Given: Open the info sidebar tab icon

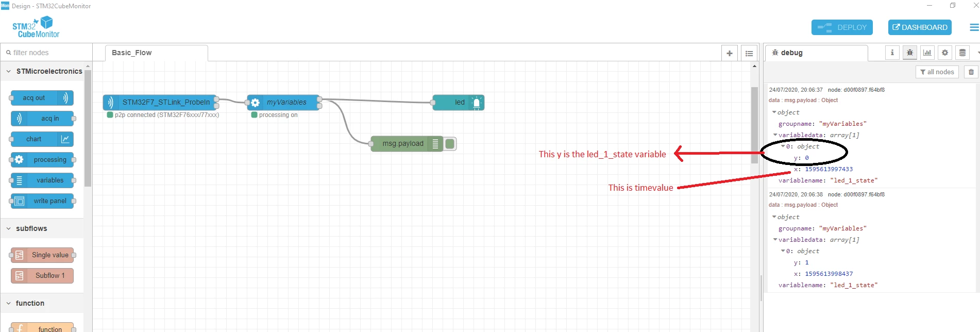Looking at the screenshot, I should pos(892,53).
